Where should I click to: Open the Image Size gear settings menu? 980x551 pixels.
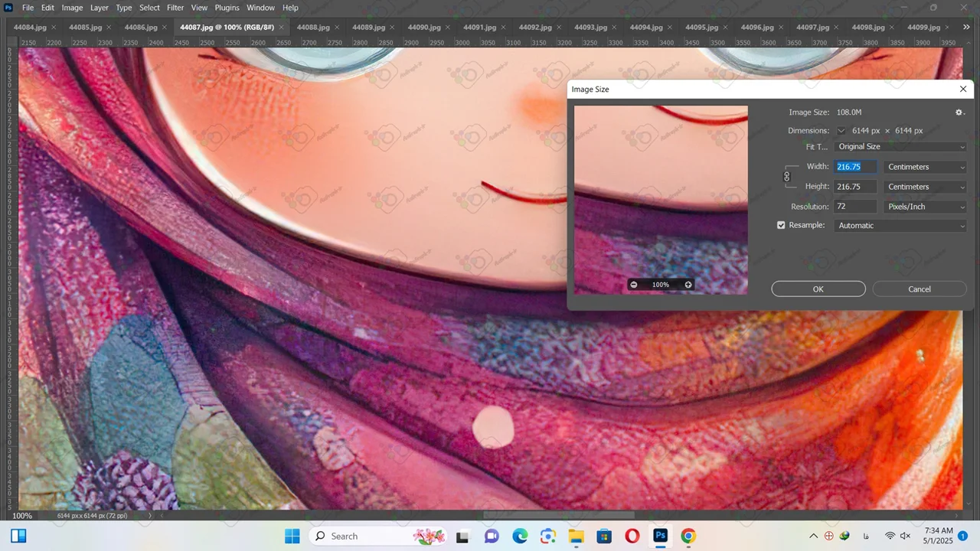pyautogui.click(x=959, y=112)
